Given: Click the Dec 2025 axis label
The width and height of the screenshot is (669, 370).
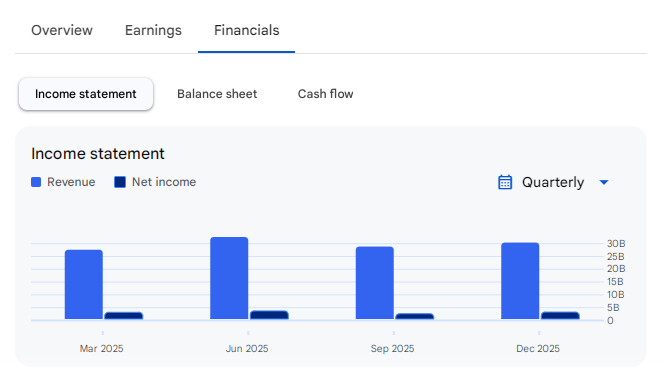Looking at the screenshot, I should 538,349.
